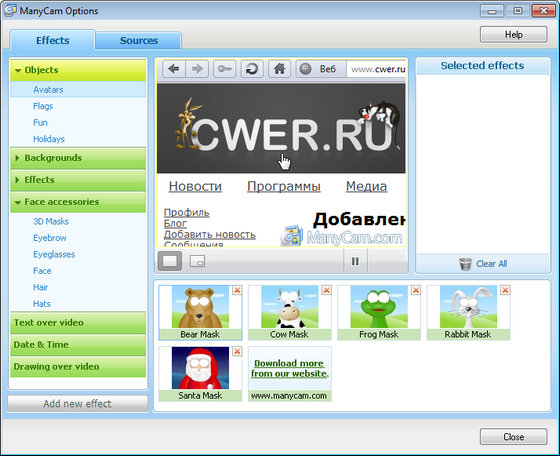Delete the Rabbit Mask via red X icon
This screenshot has height=456, width=560.
(x=505, y=290)
